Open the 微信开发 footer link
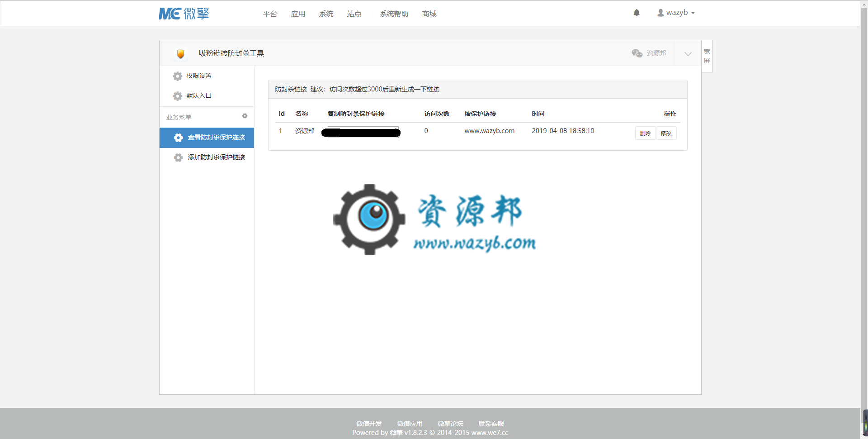 [369, 424]
